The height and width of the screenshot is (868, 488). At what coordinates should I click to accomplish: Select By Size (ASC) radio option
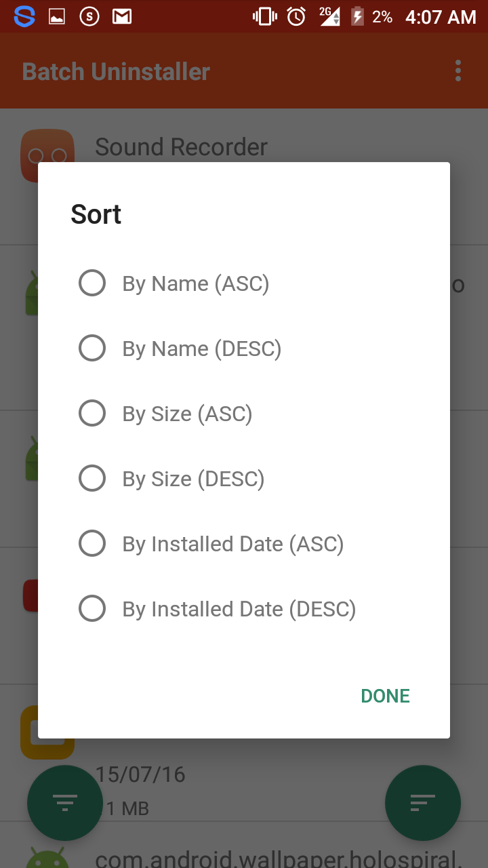point(92,413)
